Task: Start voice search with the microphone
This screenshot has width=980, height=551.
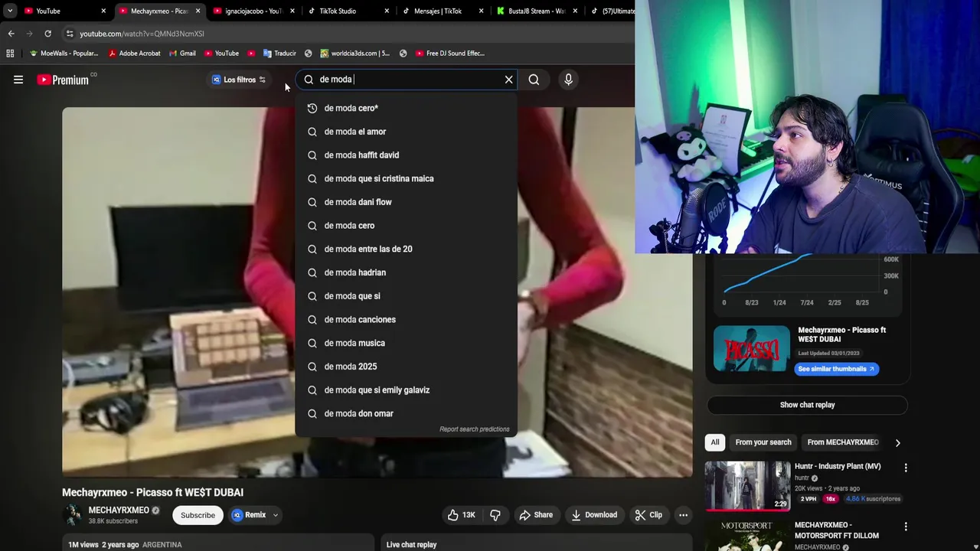Action: (568, 80)
